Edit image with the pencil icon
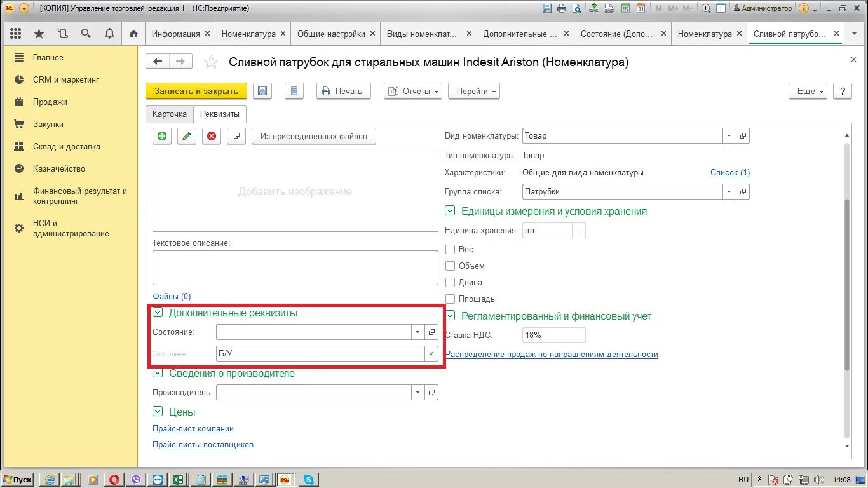Image resolution: width=868 pixels, height=488 pixels. [186, 136]
